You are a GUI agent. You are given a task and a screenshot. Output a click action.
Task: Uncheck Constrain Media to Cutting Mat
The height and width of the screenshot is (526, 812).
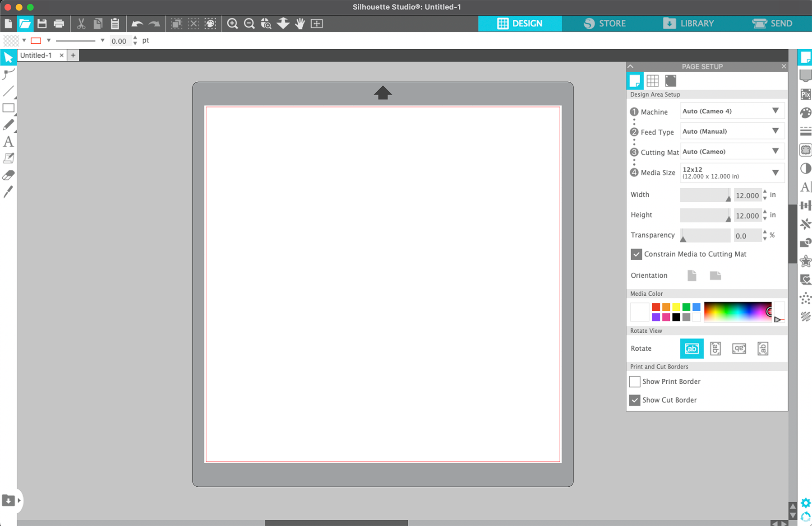pos(636,254)
